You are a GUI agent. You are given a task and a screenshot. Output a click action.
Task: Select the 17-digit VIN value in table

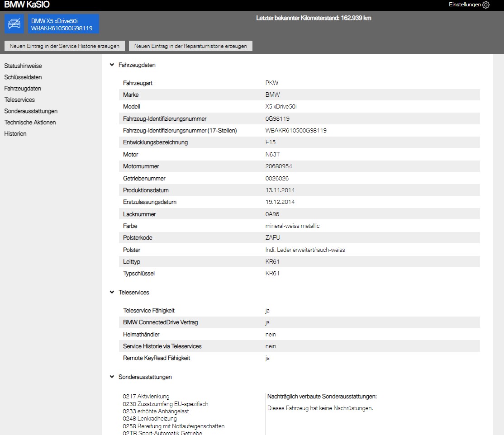point(296,130)
